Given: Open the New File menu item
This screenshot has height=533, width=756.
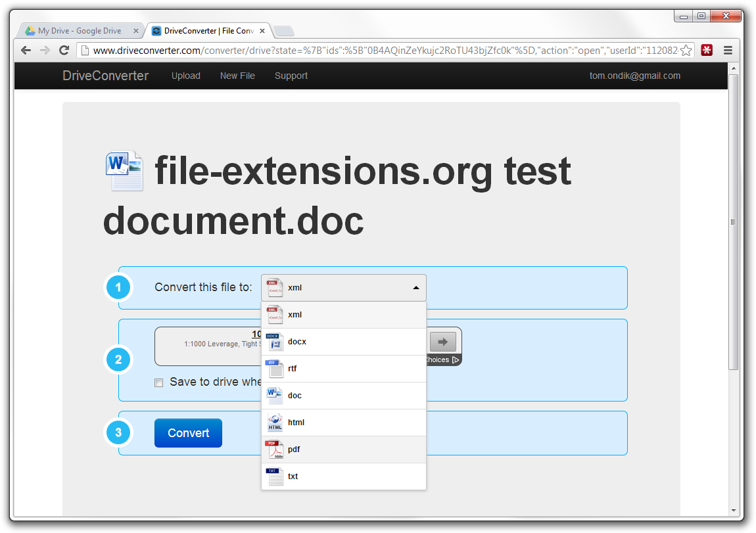Looking at the screenshot, I should coord(237,76).
